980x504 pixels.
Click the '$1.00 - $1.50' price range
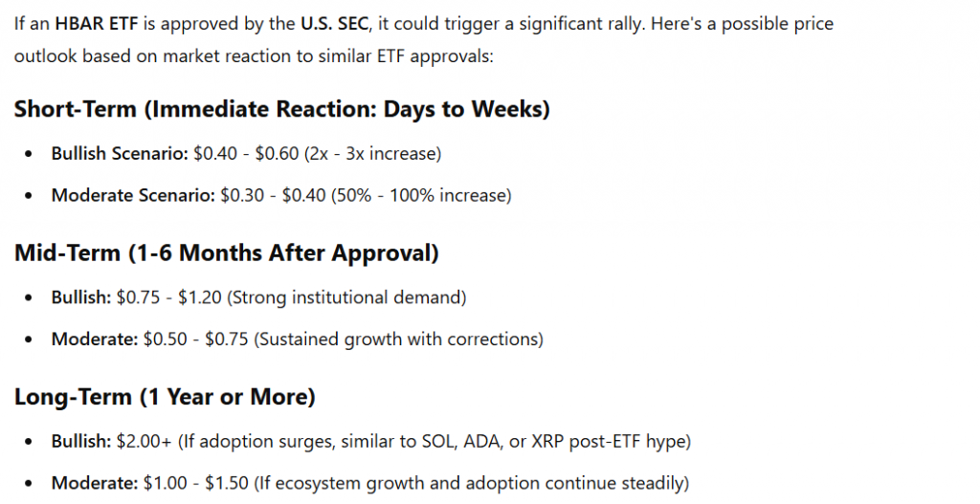click(x=195, y=483)
